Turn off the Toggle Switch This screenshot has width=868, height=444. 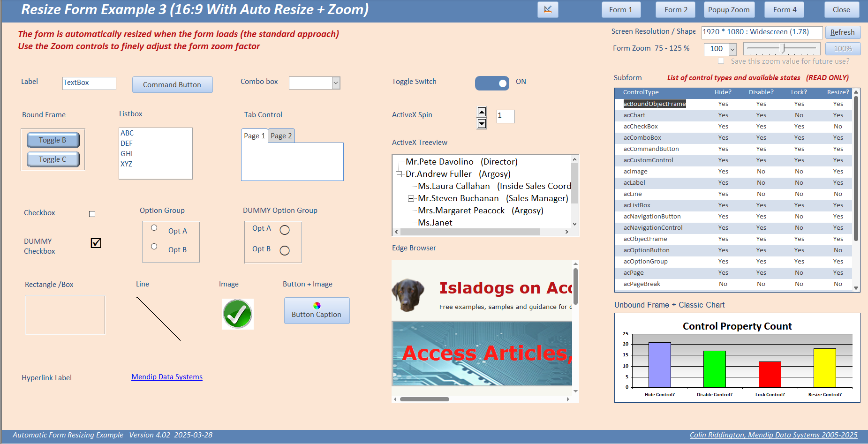pos(492,83)
